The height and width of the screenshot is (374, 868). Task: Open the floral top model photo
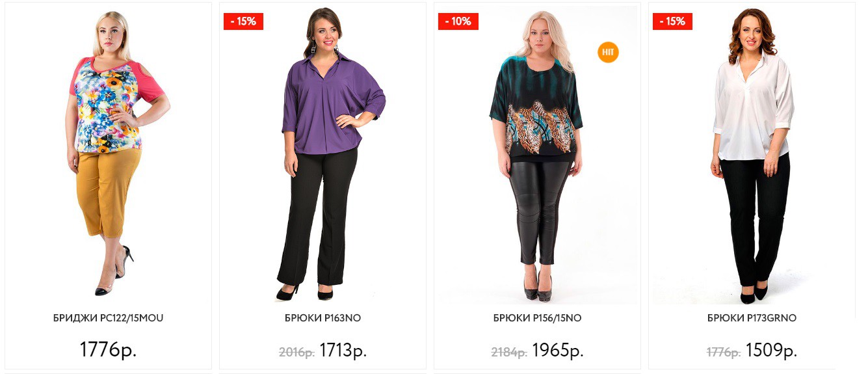pos(108,155)
